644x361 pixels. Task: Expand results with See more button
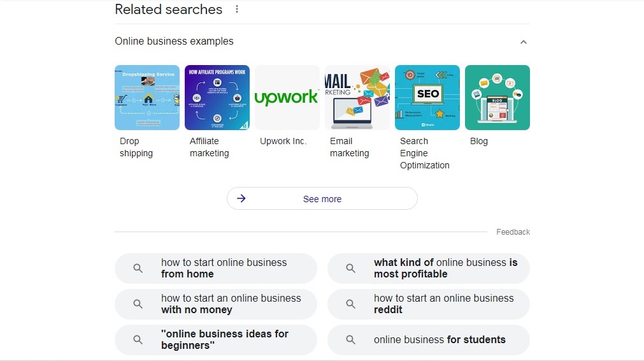click(322, 198)
